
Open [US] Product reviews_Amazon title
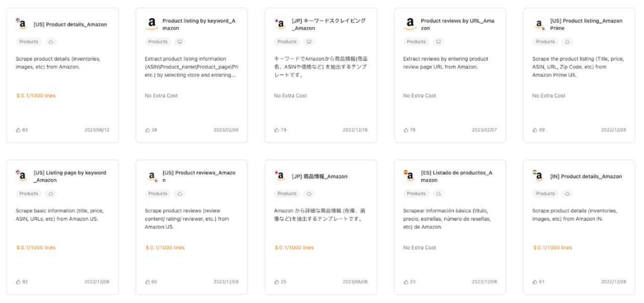[x=199, y=176]
